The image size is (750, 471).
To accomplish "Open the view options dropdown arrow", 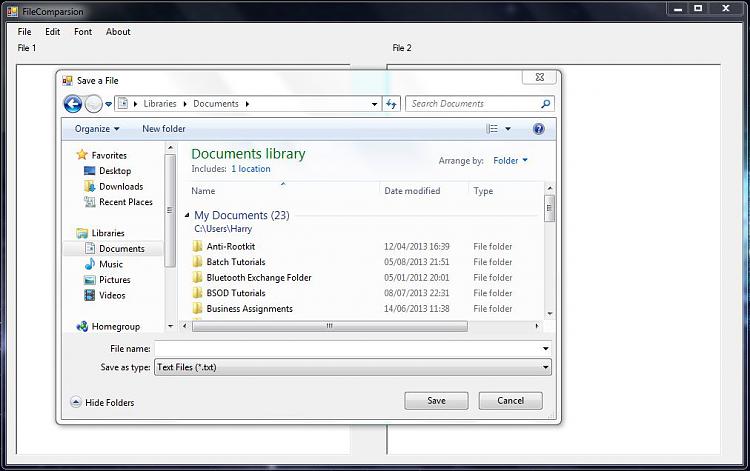I will tap(508, 129).
